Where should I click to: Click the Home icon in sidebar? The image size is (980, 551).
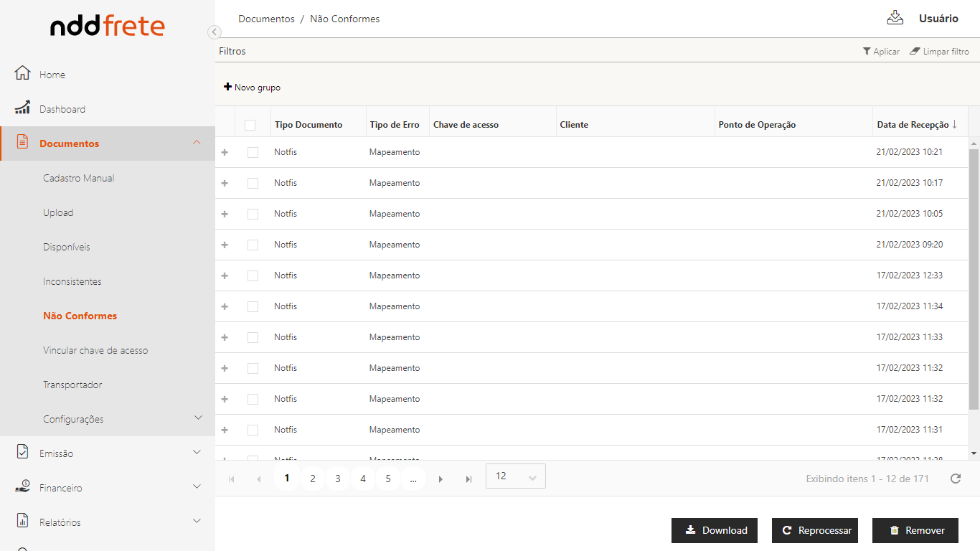click(23, 74)
